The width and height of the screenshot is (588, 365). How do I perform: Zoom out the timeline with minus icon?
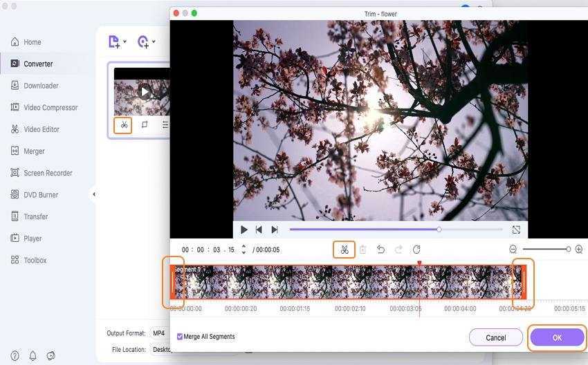coord(513,250)
